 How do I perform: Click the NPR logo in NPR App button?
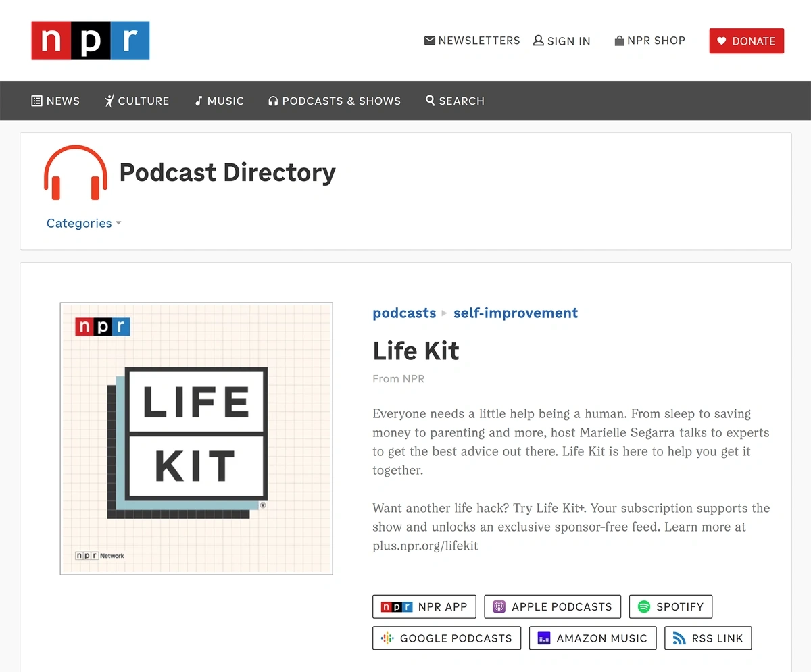(x=397, y=606)
